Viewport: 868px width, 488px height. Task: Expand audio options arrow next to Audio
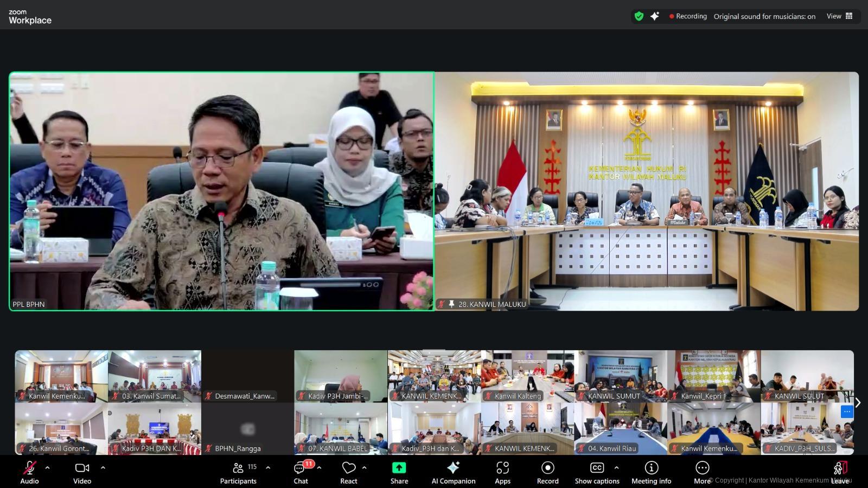[47, 467]
